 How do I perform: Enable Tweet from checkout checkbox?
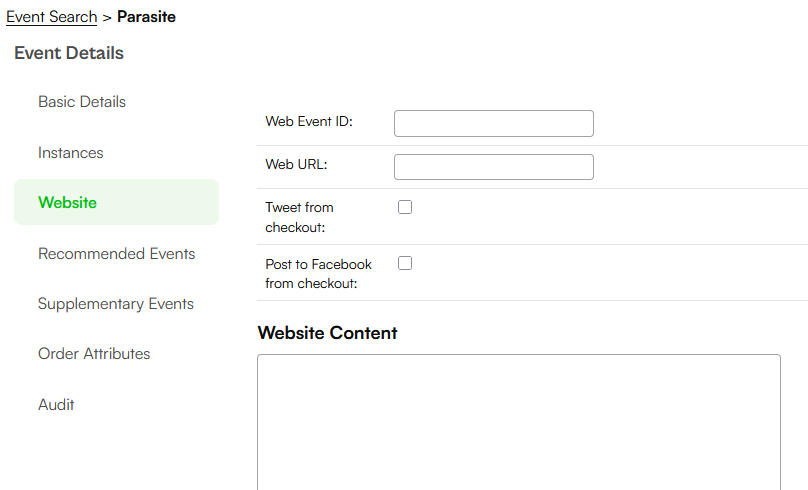tap(405, 207)
